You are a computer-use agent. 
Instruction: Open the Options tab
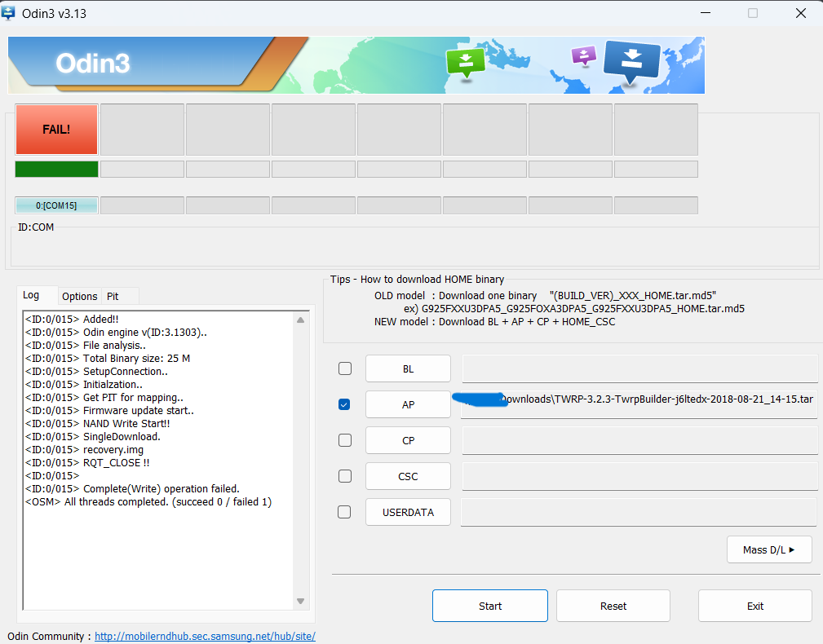[79, 296]
